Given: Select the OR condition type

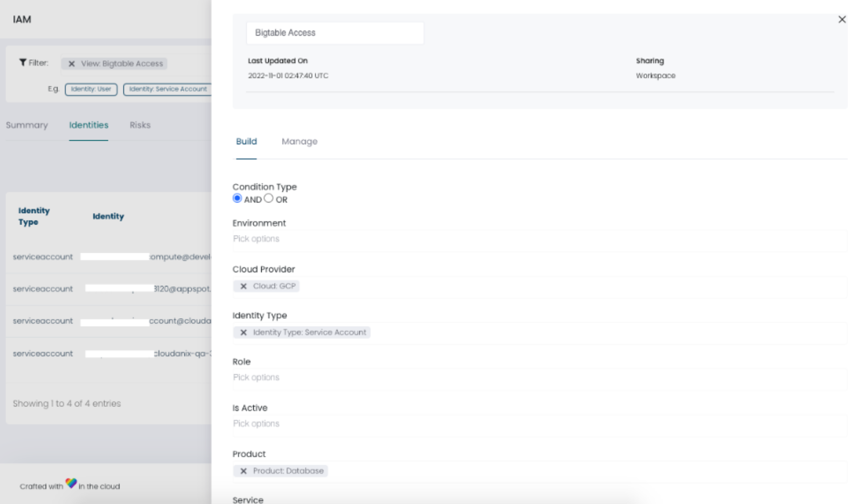Looking at the screenshot, I should coord(269,198).
